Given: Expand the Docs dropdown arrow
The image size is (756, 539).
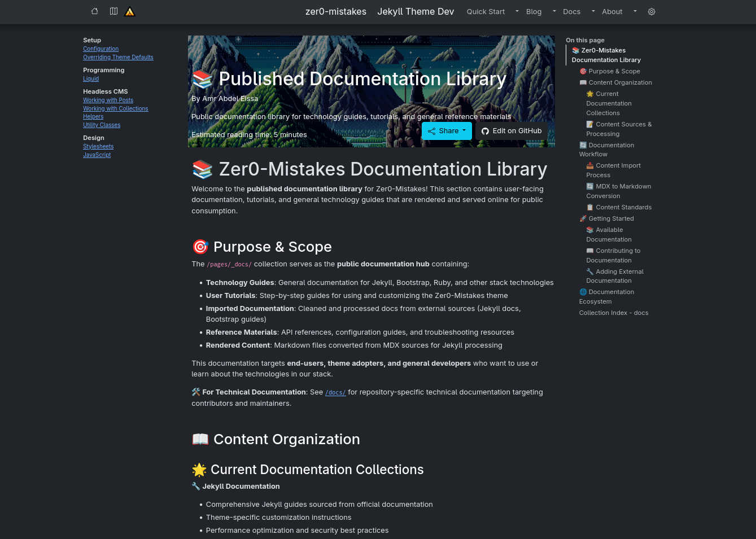Looking at the screenshot, I should (x=593, y=11).
